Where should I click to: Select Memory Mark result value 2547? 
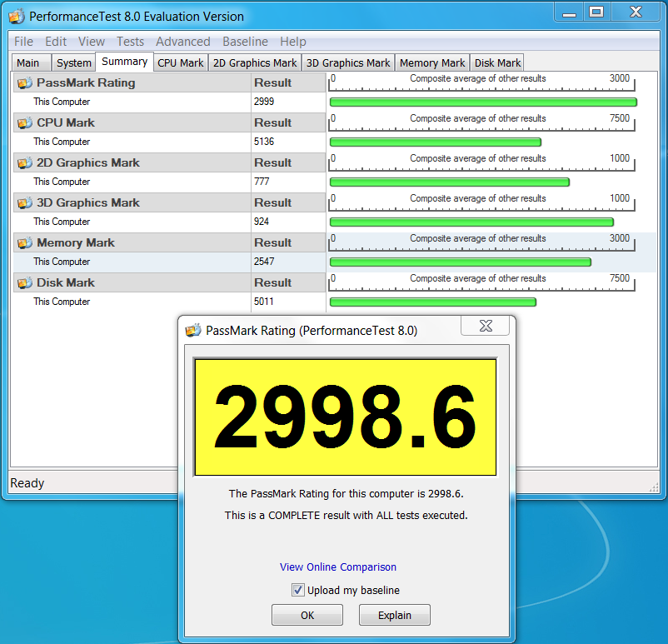tap(264, 262)
